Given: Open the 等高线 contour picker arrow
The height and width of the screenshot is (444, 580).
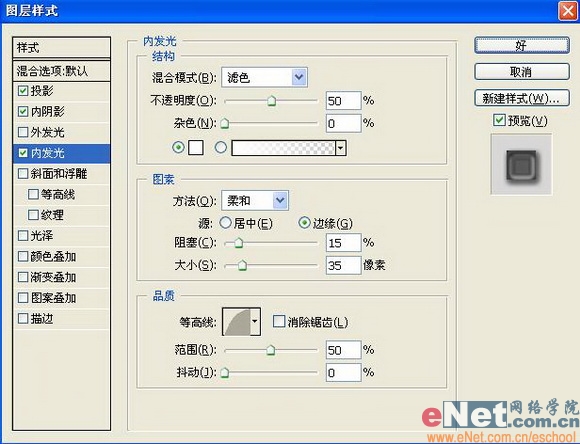Looking at the screenshot, I should tap(255, 322).
